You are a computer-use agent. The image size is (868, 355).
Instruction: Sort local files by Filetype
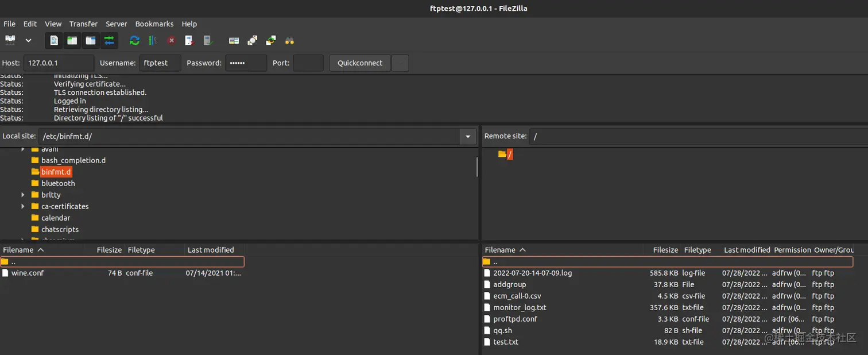[154, 250]
